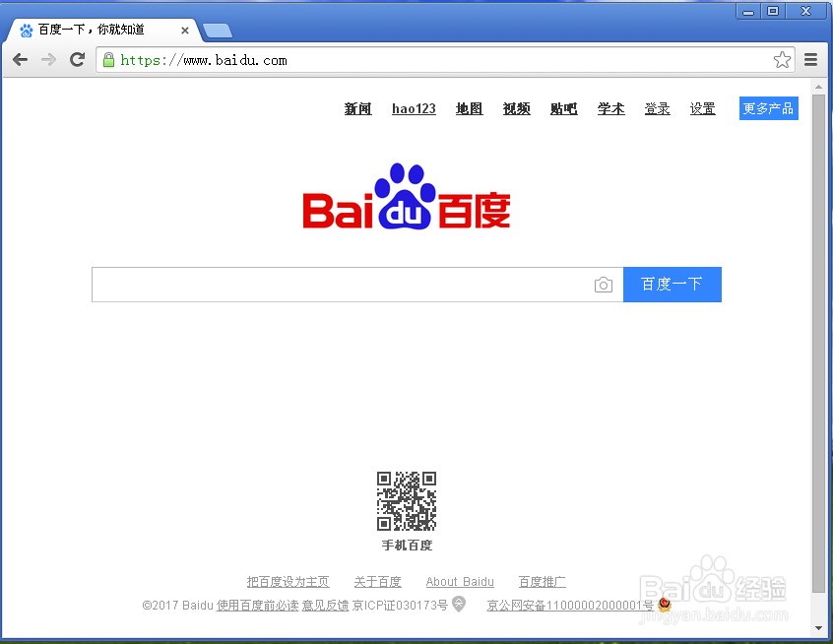
Task: Click the police badge icon
Action: [x=664, y=605]
